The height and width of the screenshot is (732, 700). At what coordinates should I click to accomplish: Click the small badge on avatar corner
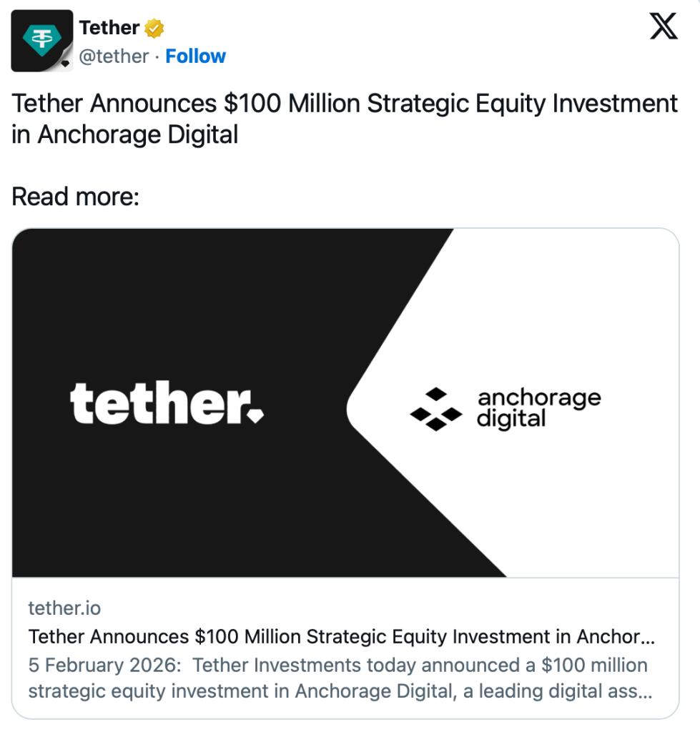(67, 64)
